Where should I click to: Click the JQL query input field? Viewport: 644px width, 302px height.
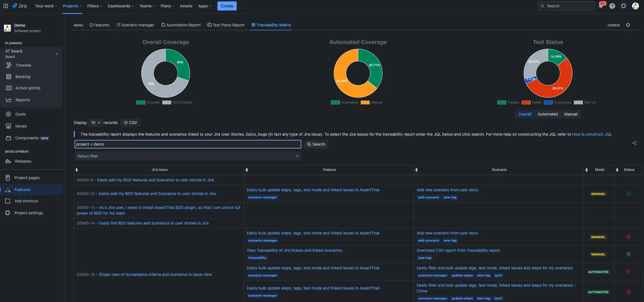pyautogui.click(x=188, y=144)
